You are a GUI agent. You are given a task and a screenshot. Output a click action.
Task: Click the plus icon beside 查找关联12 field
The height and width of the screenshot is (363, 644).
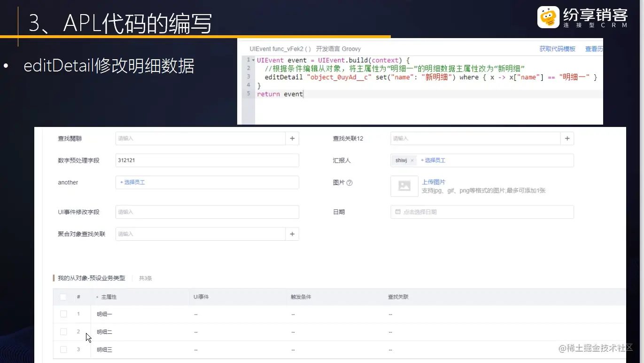[x=567, y=138]
